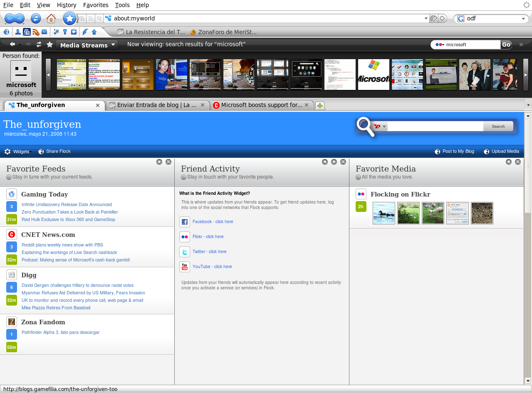The height and width of the screenshot is (393, 532).
Task: Click the Go button in media bar
Action: click(506, 45)
